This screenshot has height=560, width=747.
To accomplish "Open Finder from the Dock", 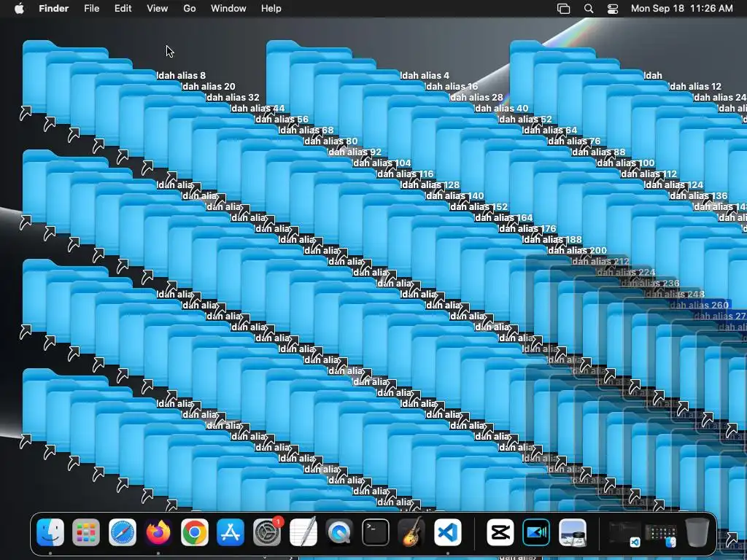I will coord(50,532).
